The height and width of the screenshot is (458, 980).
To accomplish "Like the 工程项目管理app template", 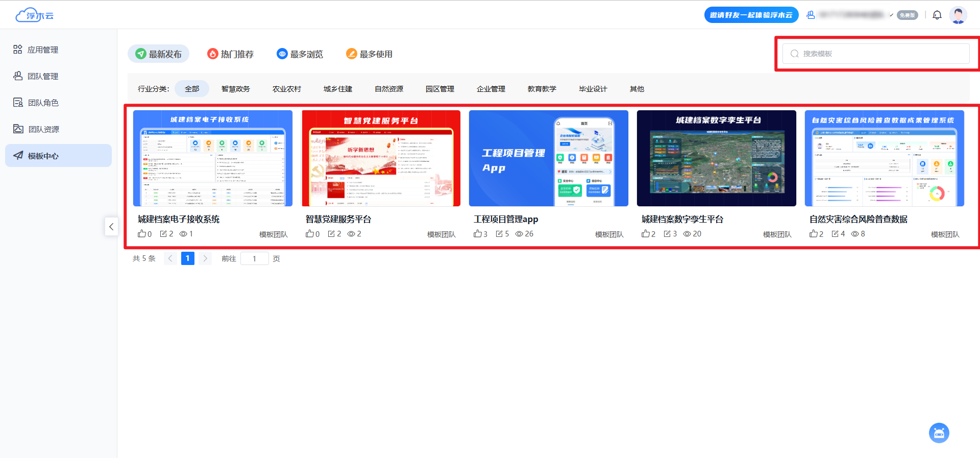I will [478, 234].
